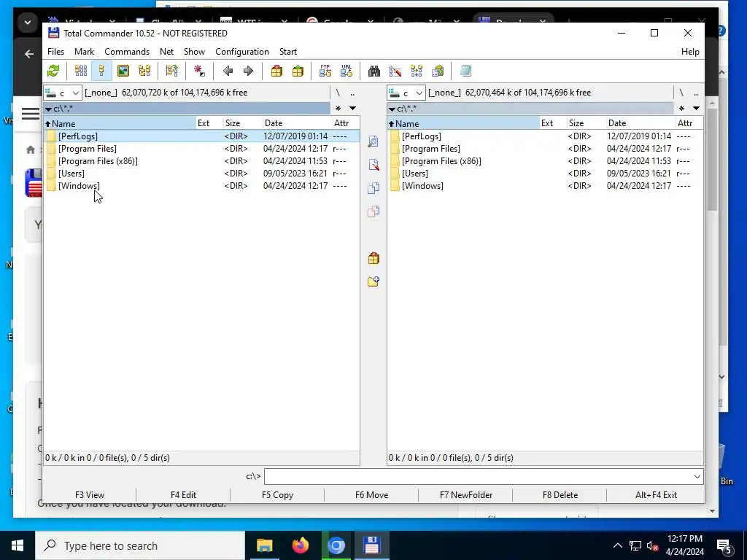Open the Files menu
This screenshot has height=560, width=747.
pos(55,52)
